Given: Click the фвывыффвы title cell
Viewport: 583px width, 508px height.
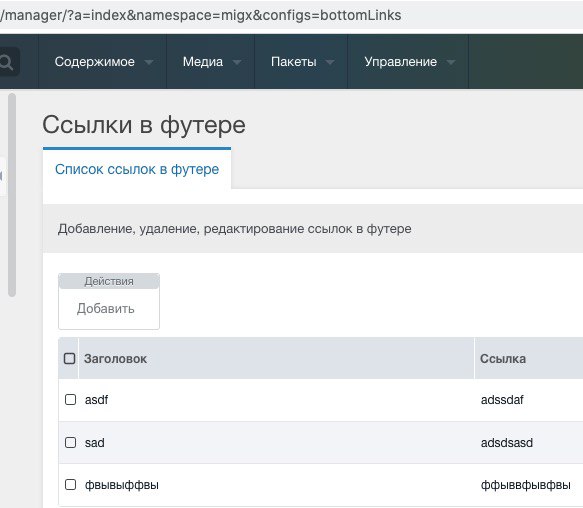Looking at the screenshot, I should [122, 485].
